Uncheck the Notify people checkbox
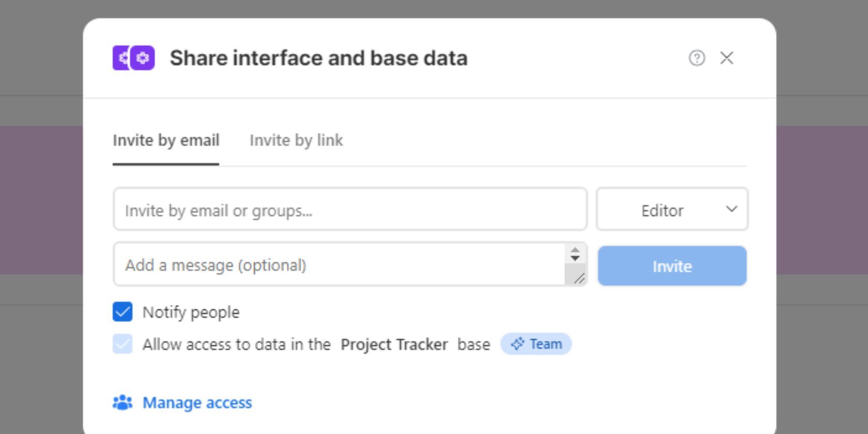 [122, 312]
